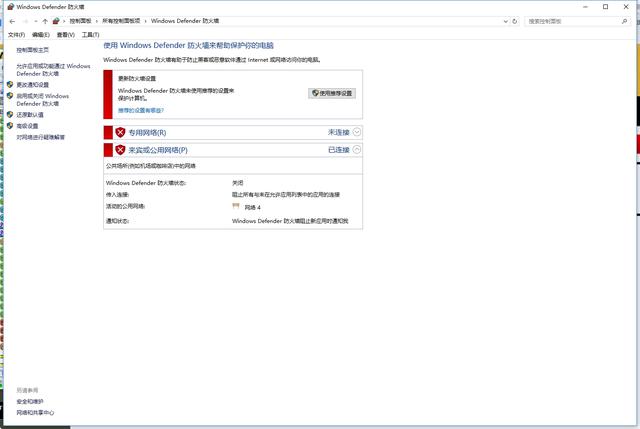
Task: Click the window title bar firewall icon
Action: (11, 7)
